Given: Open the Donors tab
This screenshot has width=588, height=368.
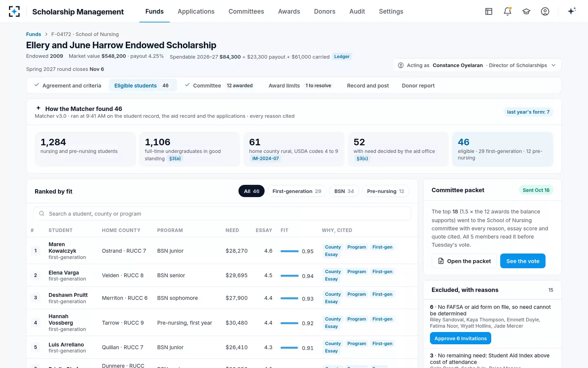Looking at the screenshot, I should pos(325,11).
